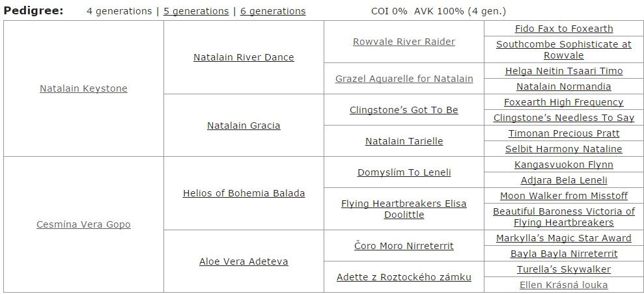Open Fido Fax to Foxearth link
This screenshot has width=644, height=294.
click(x=563, y=29)
